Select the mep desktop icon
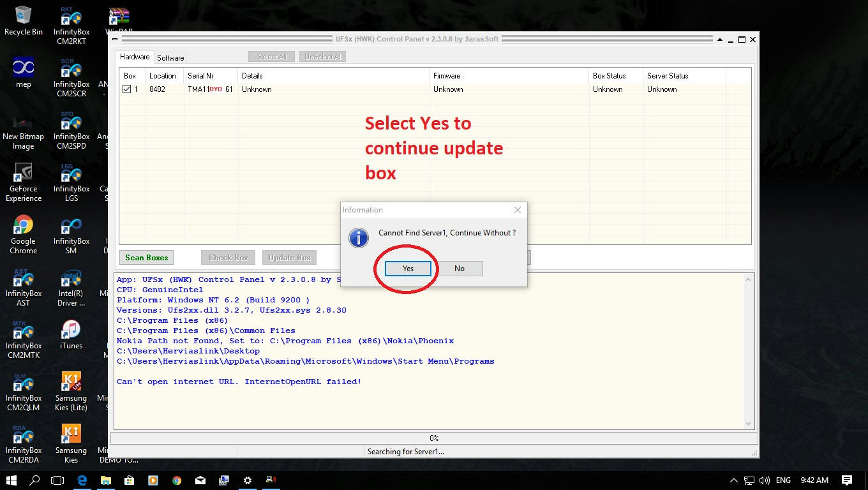Viewport: 868px width, 490px height. (x=24, y=73)
